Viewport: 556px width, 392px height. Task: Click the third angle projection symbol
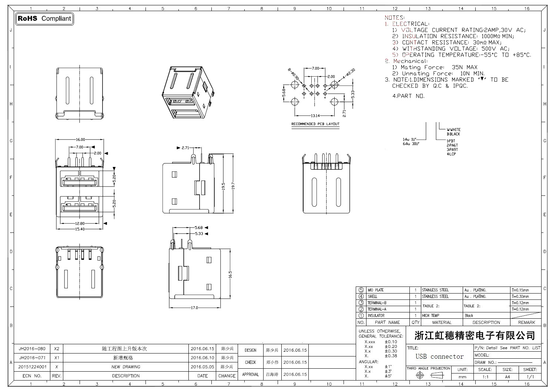428,375
